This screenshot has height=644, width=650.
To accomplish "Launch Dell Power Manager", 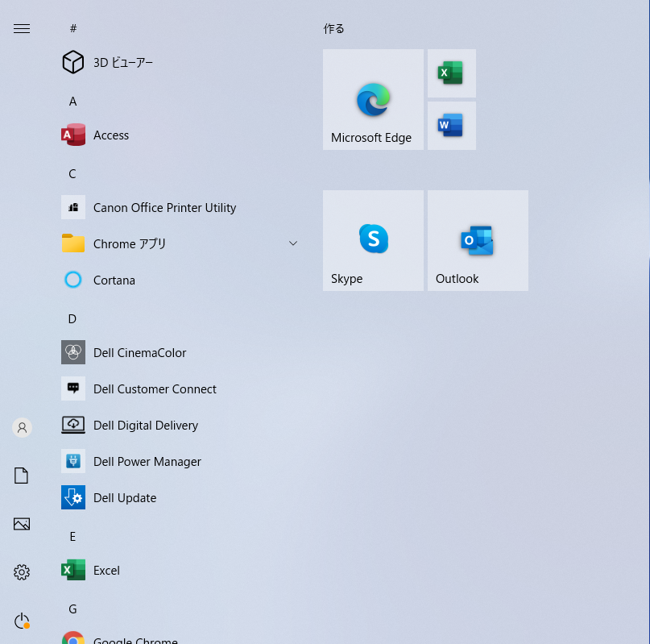I will [147, 461].
